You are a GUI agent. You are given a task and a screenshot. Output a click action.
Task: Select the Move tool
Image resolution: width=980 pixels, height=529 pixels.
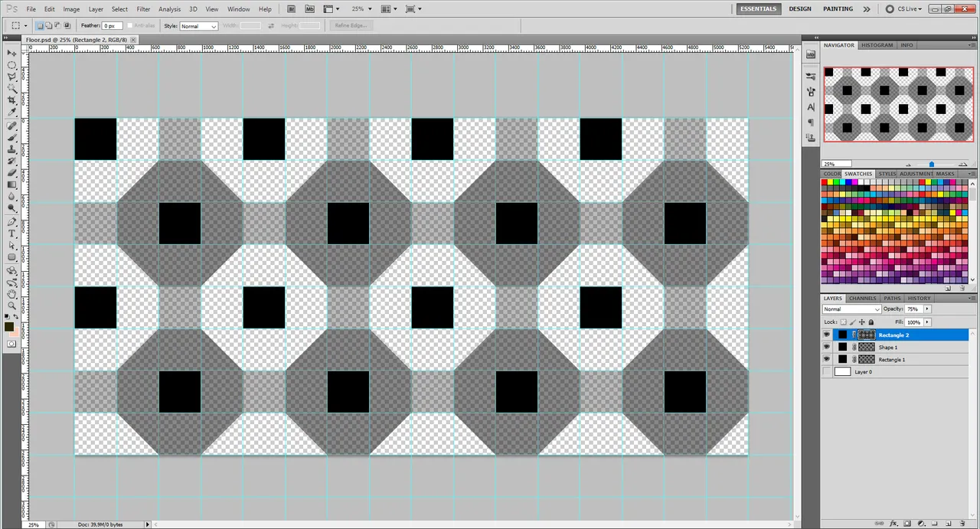[x=12, y=54]
